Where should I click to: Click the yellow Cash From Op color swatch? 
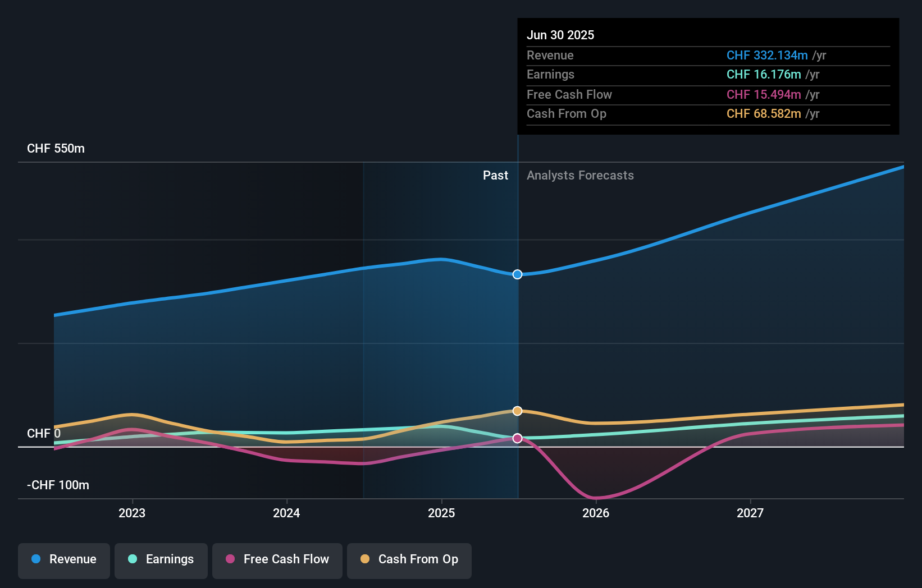366,559
